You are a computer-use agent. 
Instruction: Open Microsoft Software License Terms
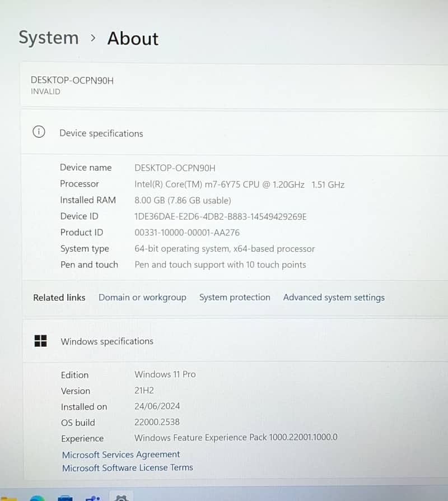(127, 467)
